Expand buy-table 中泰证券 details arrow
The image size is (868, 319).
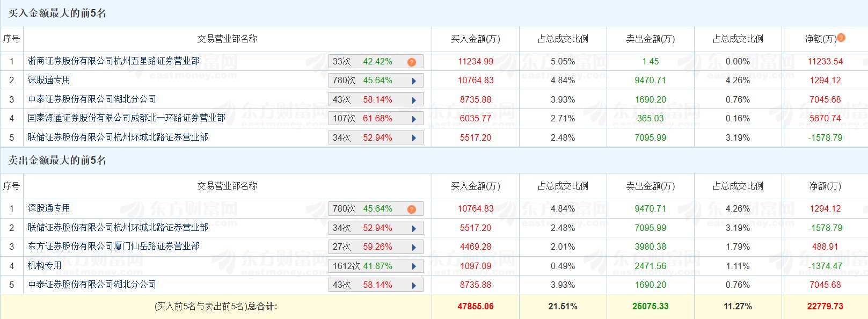click(414, 100)
